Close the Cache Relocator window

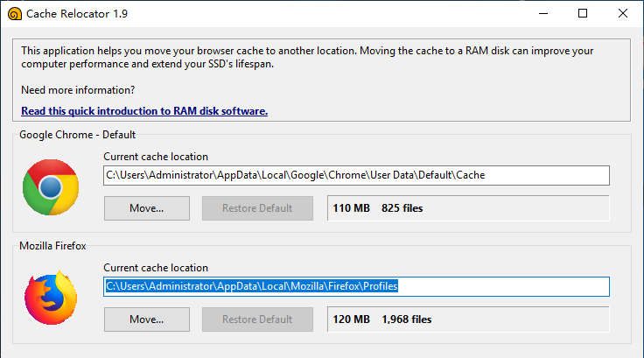pos(622,14)
